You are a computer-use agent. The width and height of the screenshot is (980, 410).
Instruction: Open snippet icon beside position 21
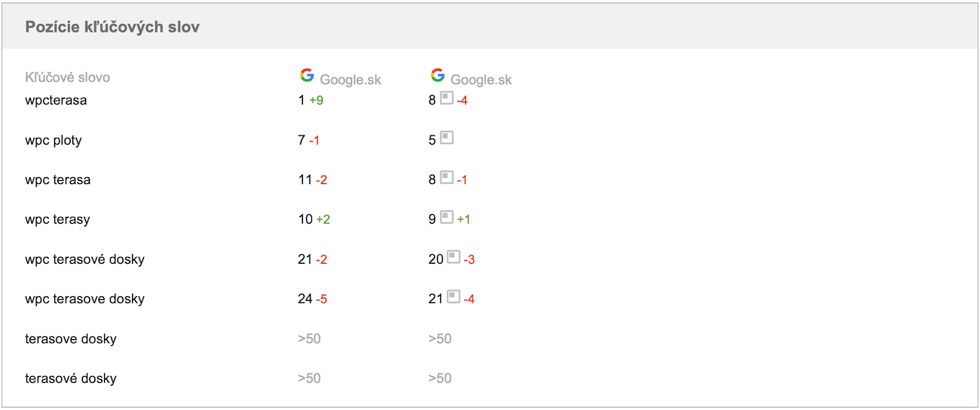coord(453,297)
